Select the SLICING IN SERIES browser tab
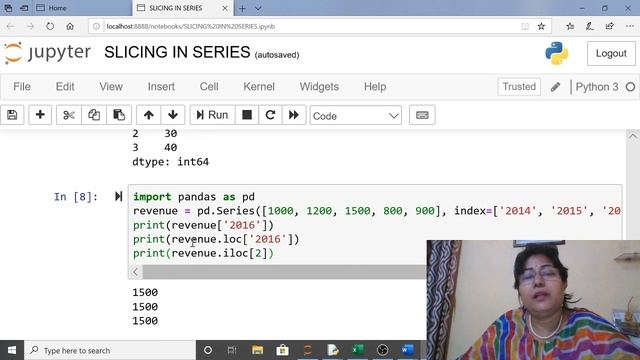Viewport: 640px width, 360px height. click(x=176, y=8)
